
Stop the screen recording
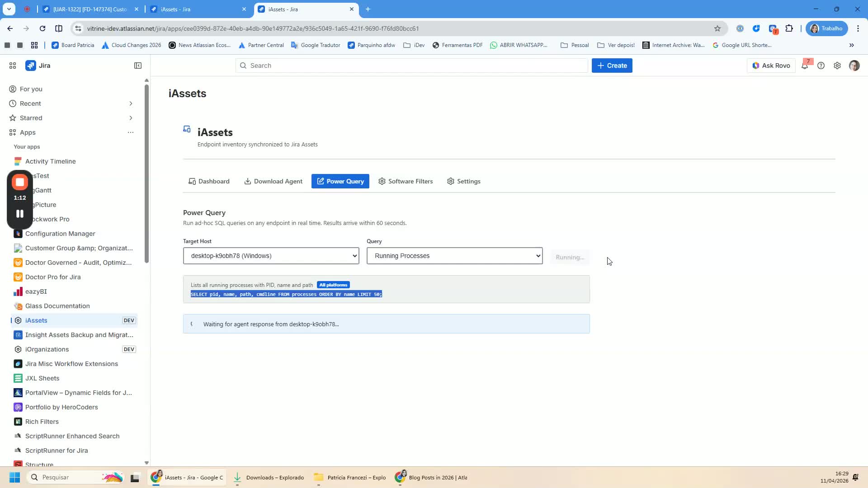pyautogui.click(x=20, y=182)
